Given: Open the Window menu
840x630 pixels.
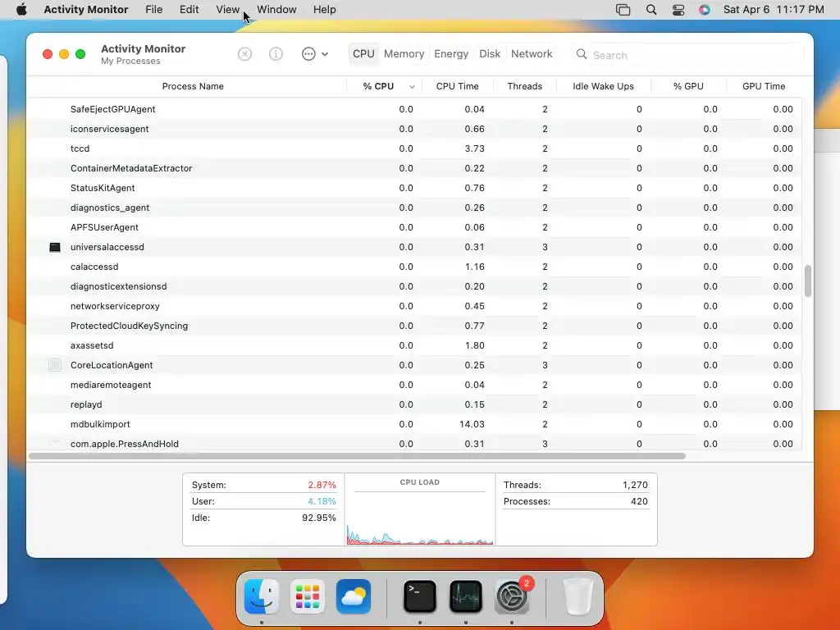Looking at the screenshot, I should (276, 10).
